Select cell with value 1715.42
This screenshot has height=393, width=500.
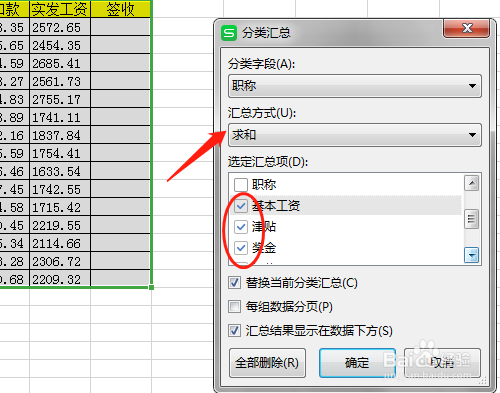click(x=60, y=207)
